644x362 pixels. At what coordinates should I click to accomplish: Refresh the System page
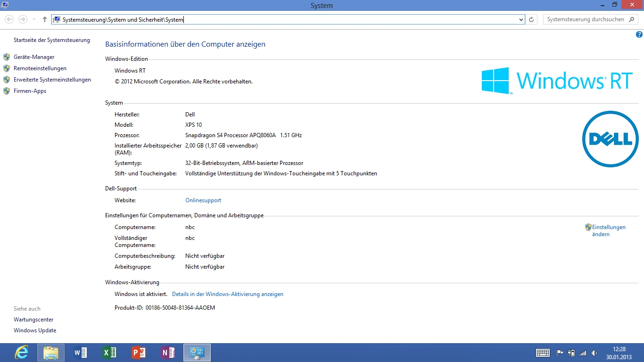pyautogui.click(x=532, y=19)
